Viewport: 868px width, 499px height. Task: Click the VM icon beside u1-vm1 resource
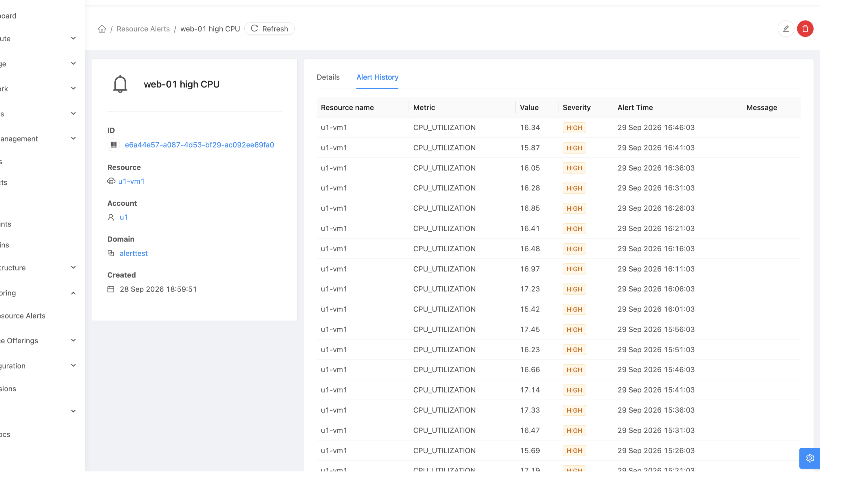(111, 181)
